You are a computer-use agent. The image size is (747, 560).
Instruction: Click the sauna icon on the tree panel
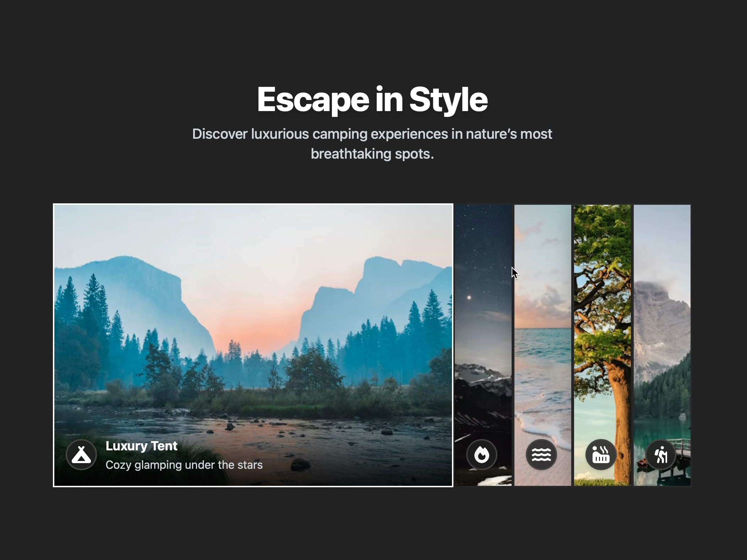click(x=600, y=455)
